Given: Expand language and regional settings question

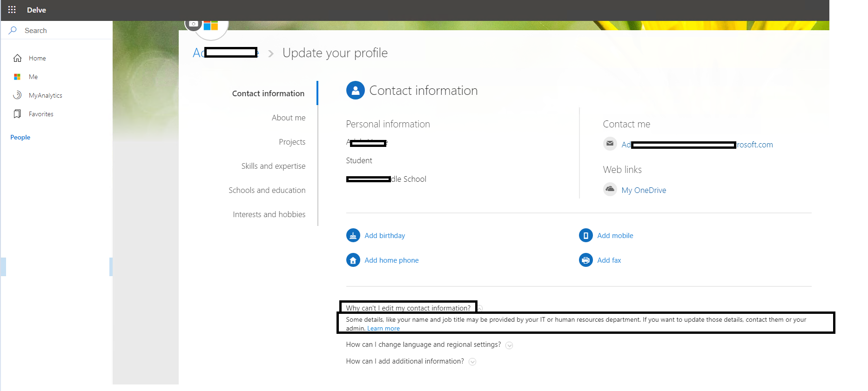Looking at the screenshot, I should point(509,345).
